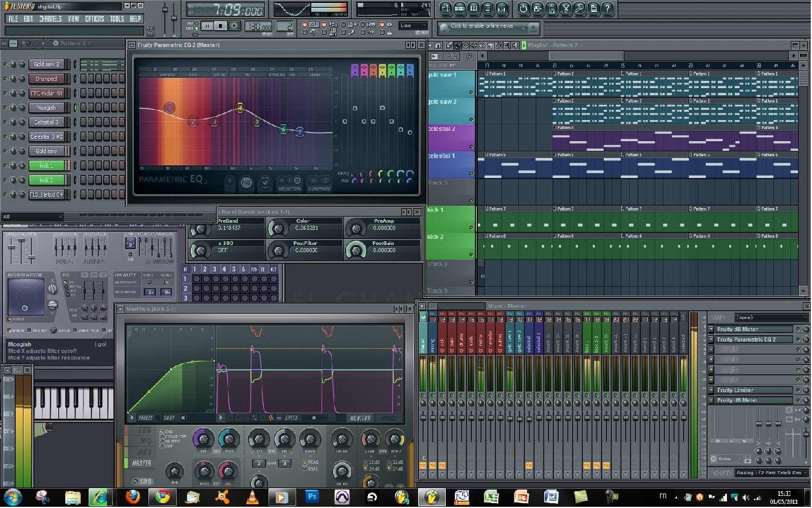Toggle the Fruity Limiter effect on/off light
This screenshot has width=812, height=508.
coord(798,390)
